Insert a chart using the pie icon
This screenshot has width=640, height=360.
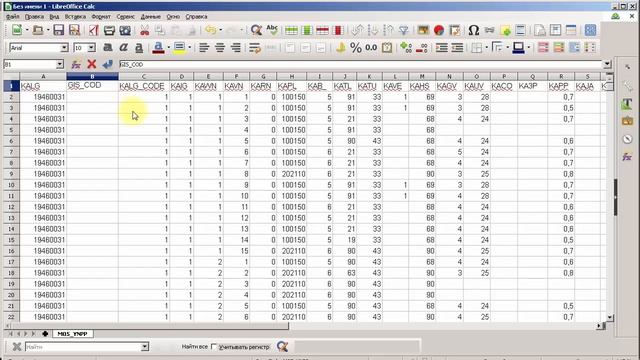coord(439,30)
